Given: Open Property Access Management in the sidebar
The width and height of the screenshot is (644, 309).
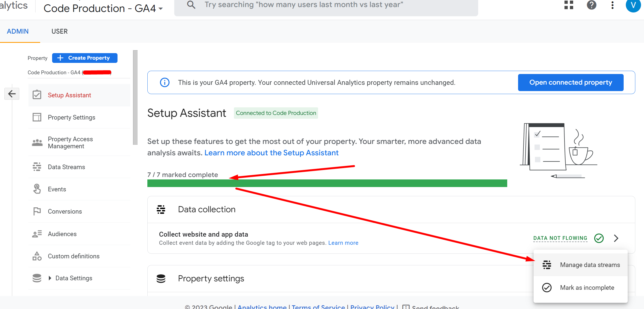Looking at the screenshot, I should coord(79,143).
